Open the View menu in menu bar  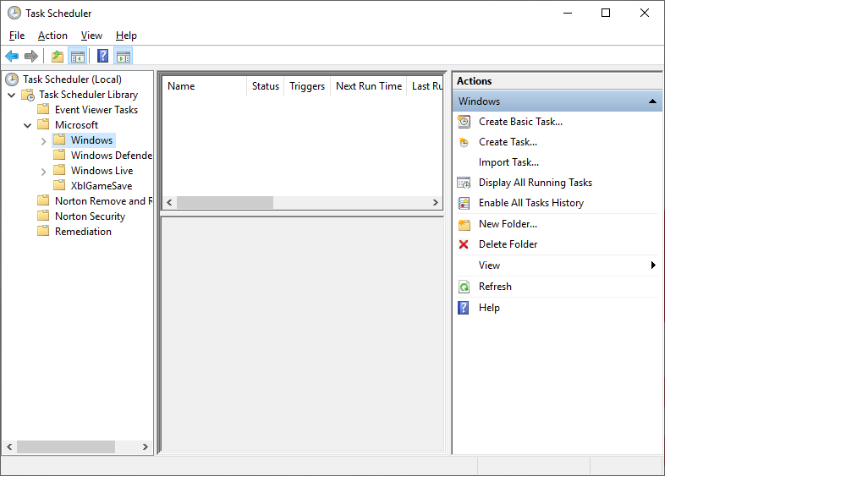[x=91, y=36]
